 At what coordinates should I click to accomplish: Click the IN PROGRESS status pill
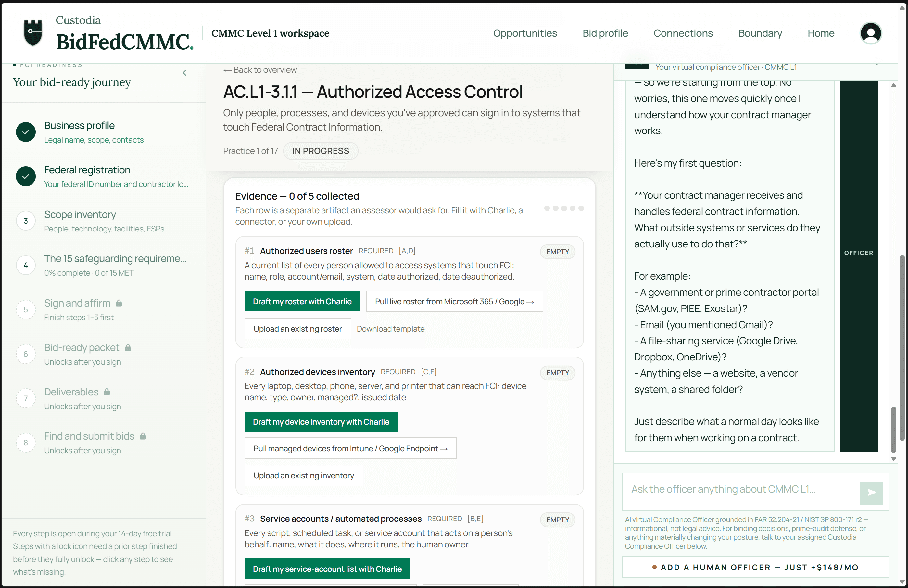pos(321,151)
